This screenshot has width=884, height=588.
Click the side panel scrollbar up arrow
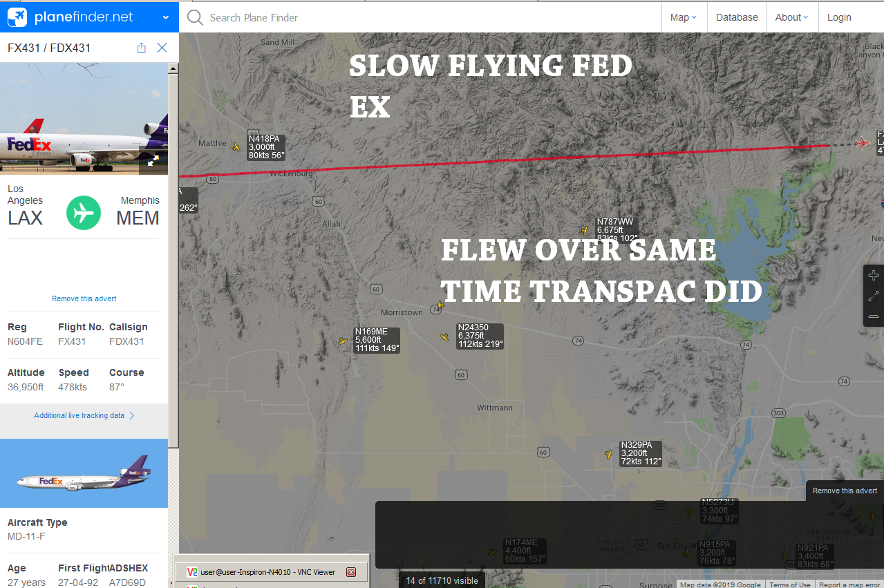point(173,68)
